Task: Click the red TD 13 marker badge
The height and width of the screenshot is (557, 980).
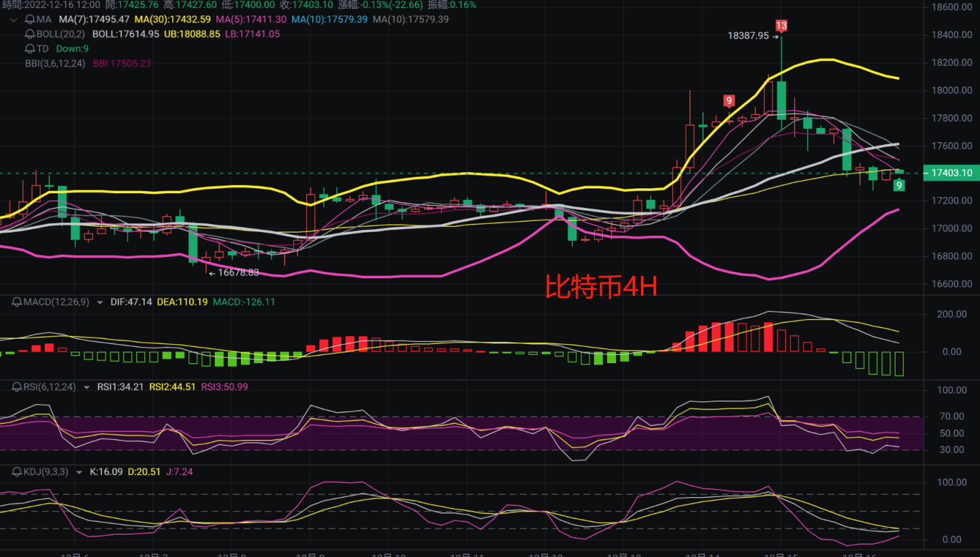Action: click(x=781, y=26)
